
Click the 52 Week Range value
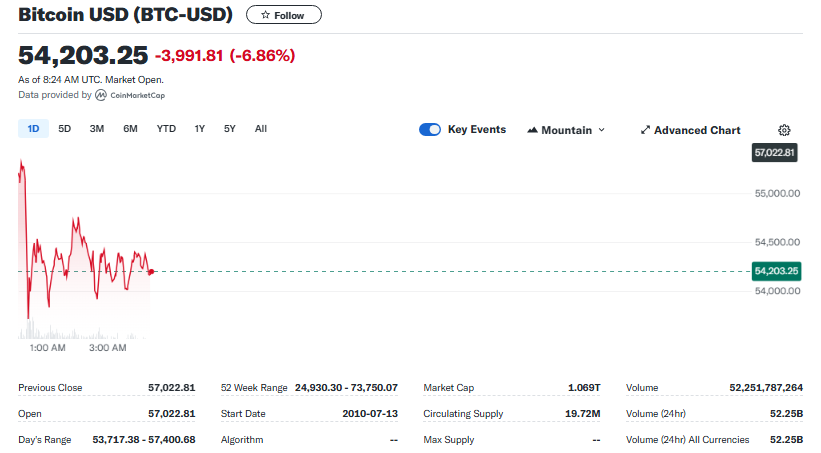[346, 388]
